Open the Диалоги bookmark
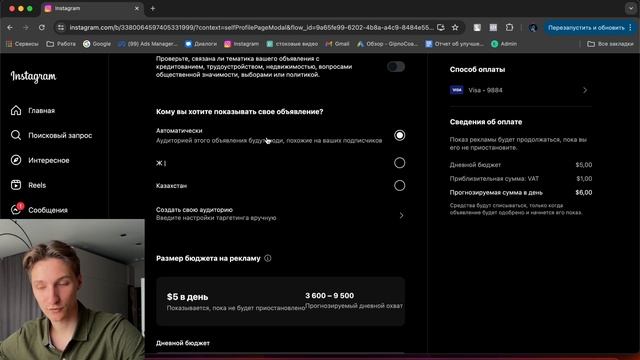Screen dimensions: 640x360 (201, 44)
